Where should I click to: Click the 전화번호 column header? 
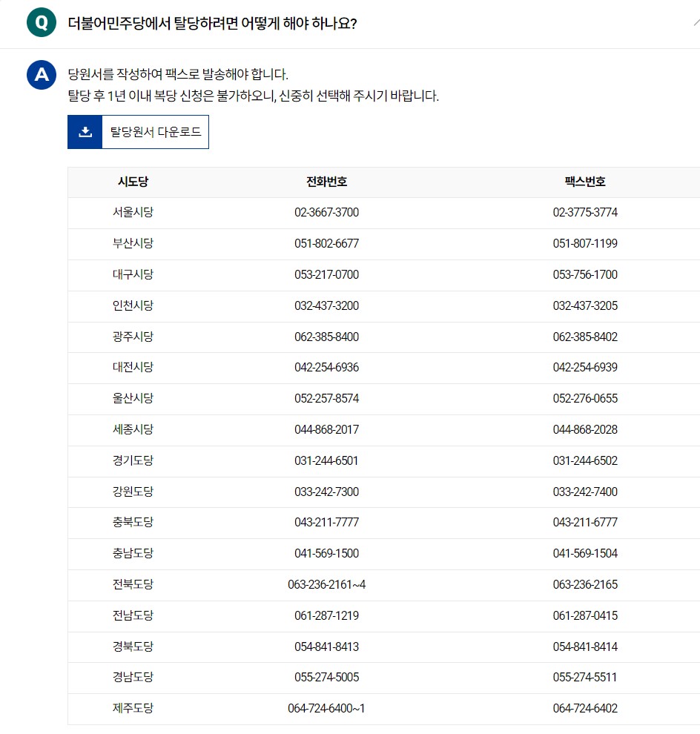(326, 182)
